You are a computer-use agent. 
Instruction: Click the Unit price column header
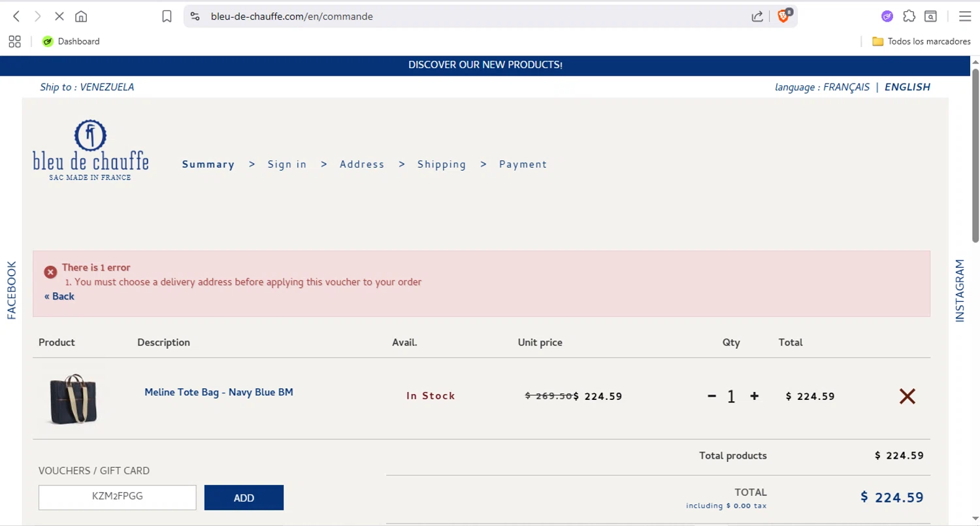pos(540,342)
